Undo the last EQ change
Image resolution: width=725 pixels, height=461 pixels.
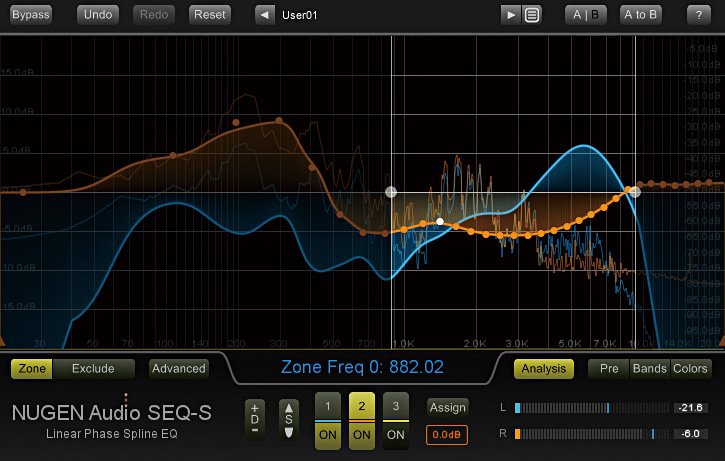tap(98, 15)
